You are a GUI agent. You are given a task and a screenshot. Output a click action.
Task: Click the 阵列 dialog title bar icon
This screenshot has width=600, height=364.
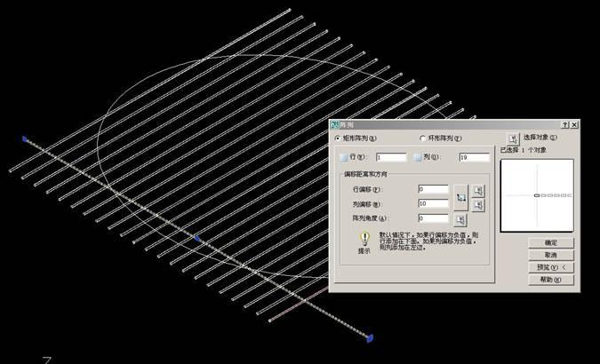[335, 125]
